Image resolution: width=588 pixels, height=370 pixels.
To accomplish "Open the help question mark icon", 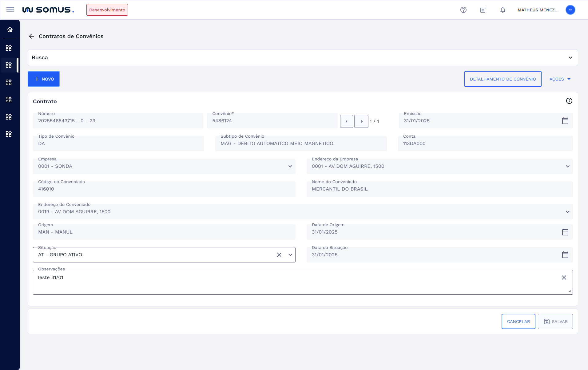I will 463,10.
